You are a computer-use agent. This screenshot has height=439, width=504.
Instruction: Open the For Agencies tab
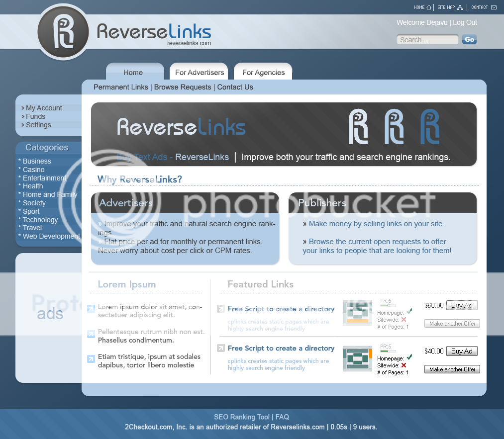(263, 72)
